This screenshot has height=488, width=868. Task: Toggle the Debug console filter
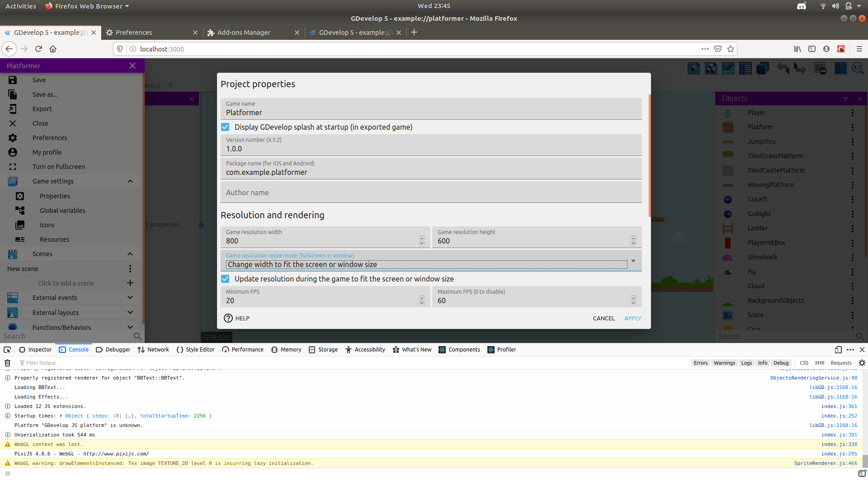click(781, 363)
